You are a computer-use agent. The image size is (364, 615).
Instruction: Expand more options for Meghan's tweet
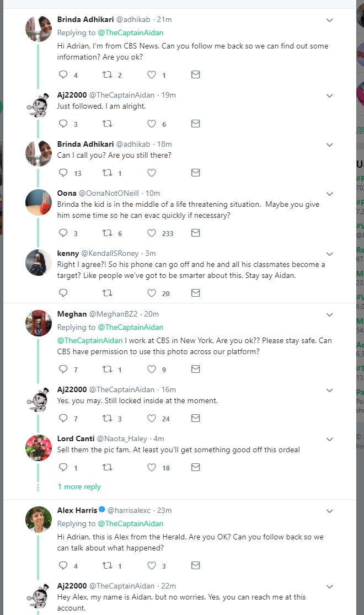click(x=330, y=314)
